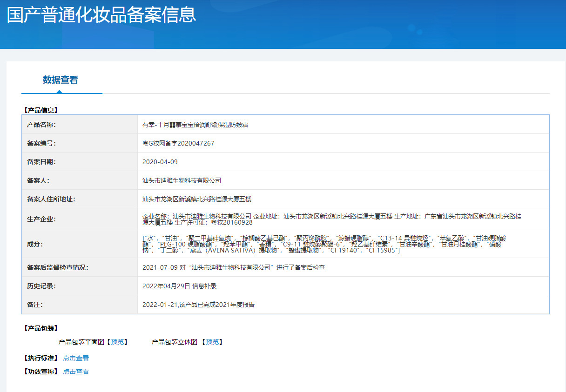Screen dimensions: 566x392
Task: Select the 【产品信息】 section heading
Action: click(x=40, y=110)
